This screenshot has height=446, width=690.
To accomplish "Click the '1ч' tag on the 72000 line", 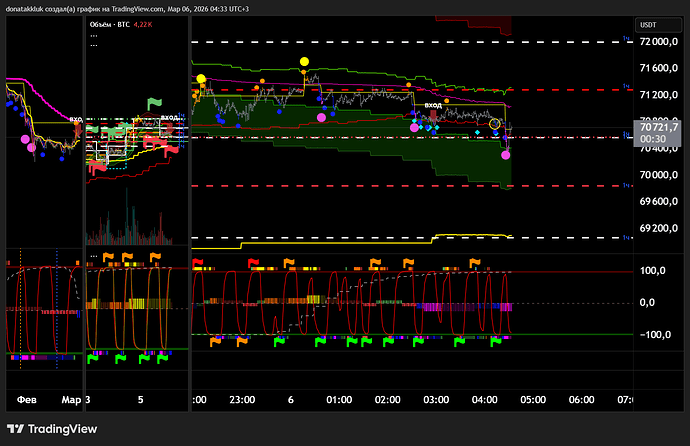I will [x=626, y=38].
